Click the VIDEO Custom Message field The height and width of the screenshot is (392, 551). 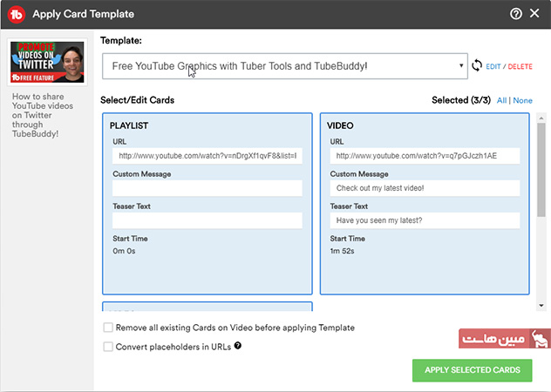(425, 188)
